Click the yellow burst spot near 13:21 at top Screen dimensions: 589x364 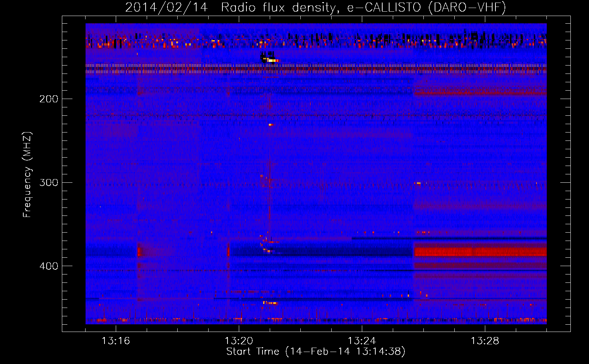[x=273, y=60]
